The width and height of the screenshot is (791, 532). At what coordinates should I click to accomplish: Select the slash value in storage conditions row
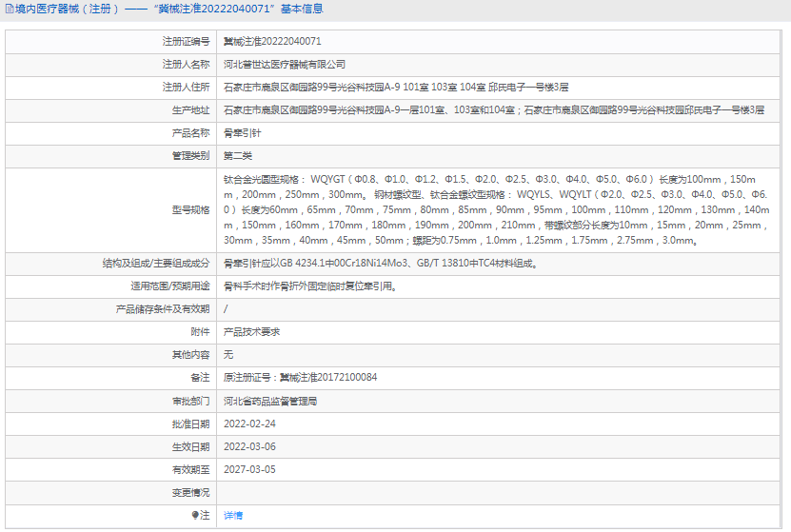(x=226, y=309)
